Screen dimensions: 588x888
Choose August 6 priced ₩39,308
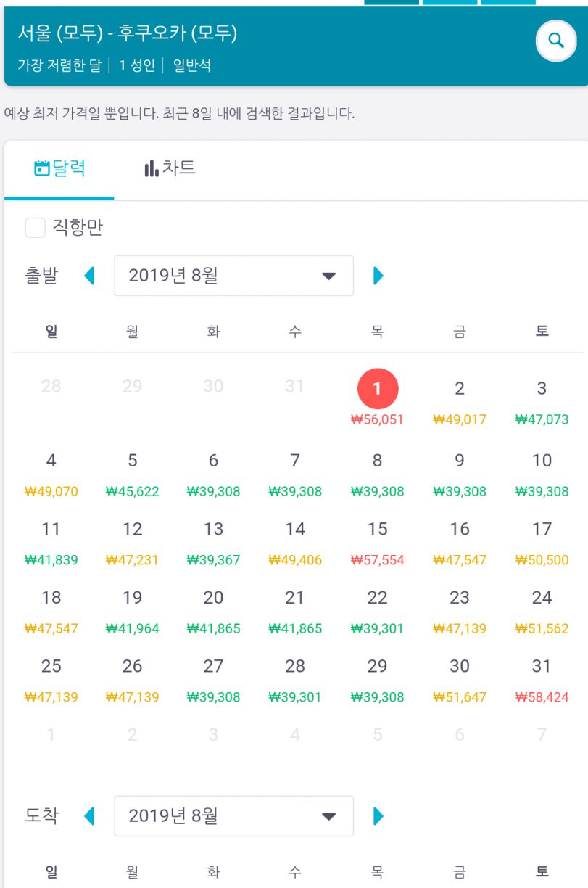click(x=213, y=475)
